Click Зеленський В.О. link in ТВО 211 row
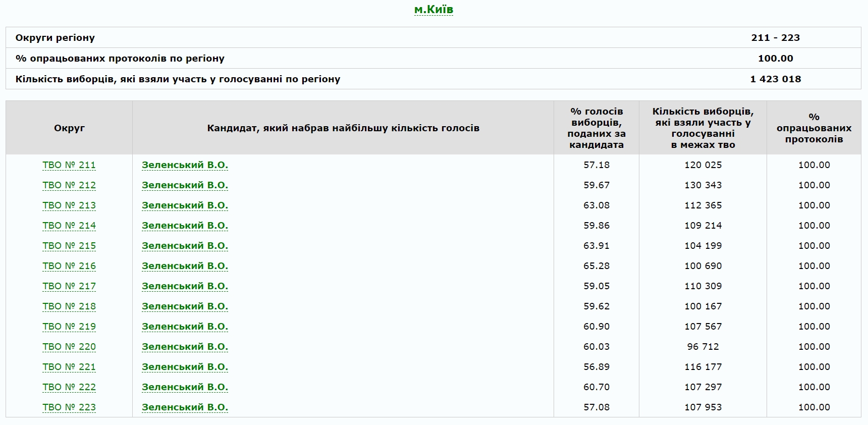The width and height of the screenshot is (868, 425). pyautogui.click(x=185, y=165)
